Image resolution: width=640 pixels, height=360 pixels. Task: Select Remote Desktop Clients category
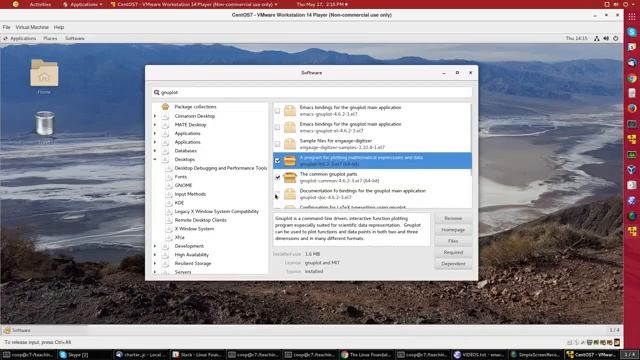(x=200, y=220)
